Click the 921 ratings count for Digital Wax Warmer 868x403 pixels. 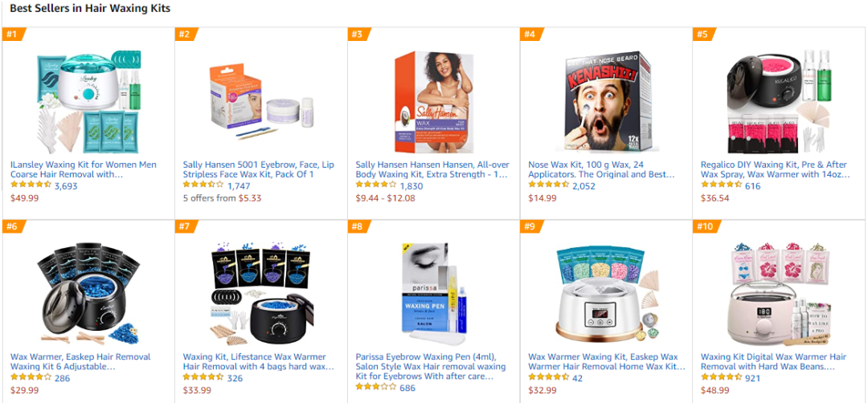(752, 378)
